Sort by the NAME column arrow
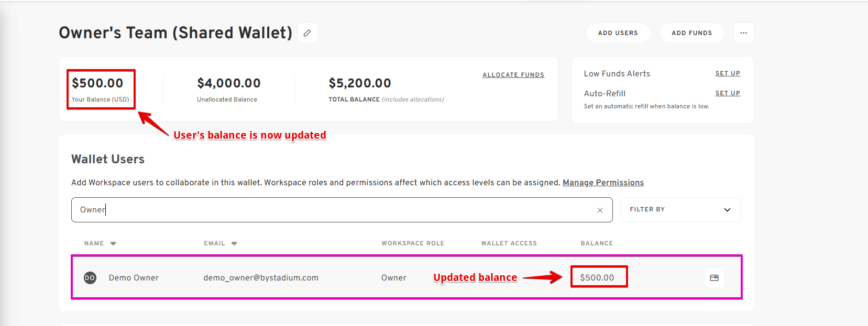The image size is (868, 326). [x=113, y=243]
